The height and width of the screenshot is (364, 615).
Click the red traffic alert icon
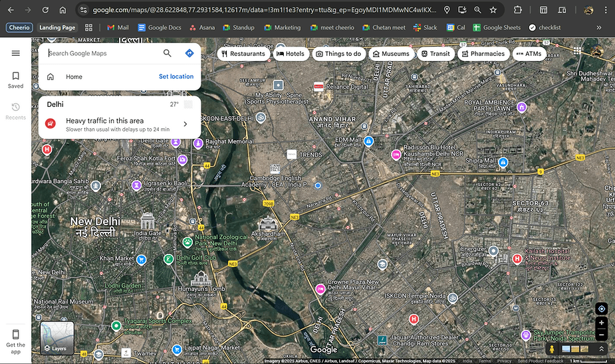coord(51,124)
